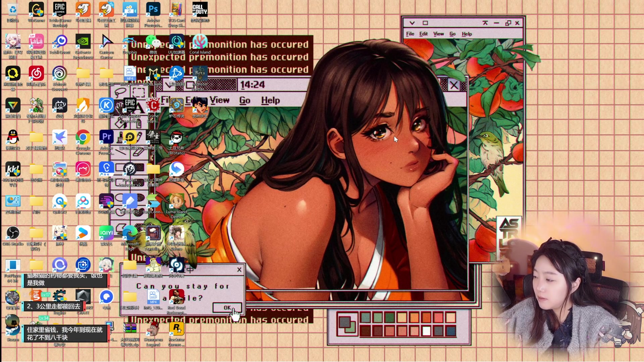This screenshot has height=362, width=644.
Task: Open the 百度网盘 shortcut
Action: [83, 204]
